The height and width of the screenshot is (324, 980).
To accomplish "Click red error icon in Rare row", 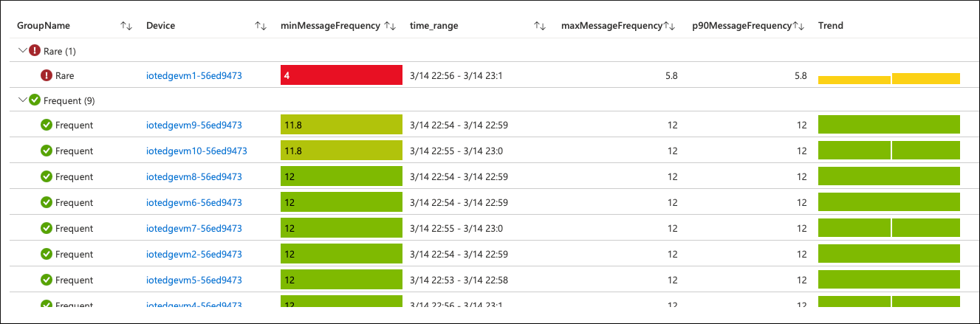I will click(47, 75).
